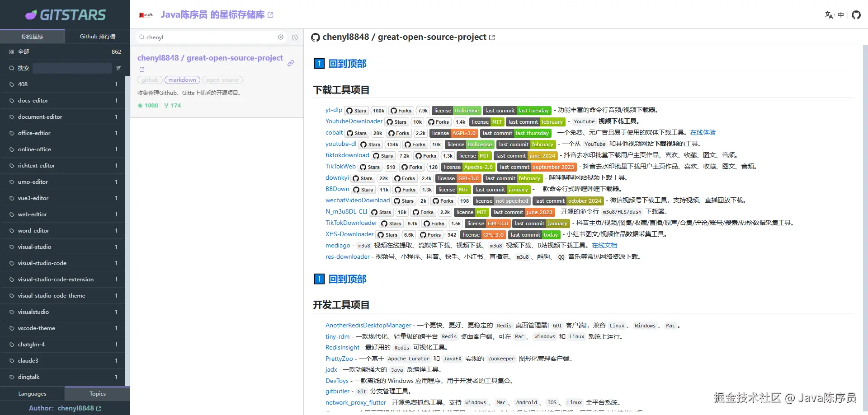Screen dimensions: 868x415
Task: Open the AnotherRedisDesktopManager link
Action: pos(368,325)
